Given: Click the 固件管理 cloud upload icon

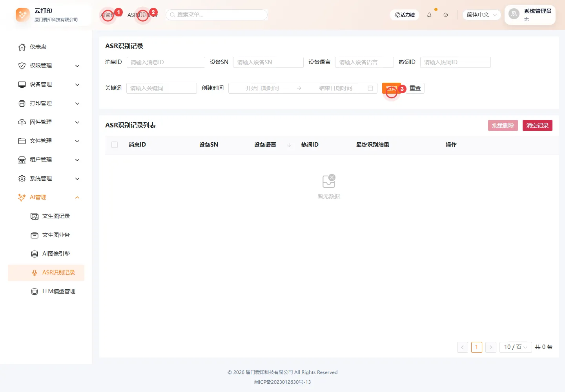Looking at the screenshot, I should (22, 122).
